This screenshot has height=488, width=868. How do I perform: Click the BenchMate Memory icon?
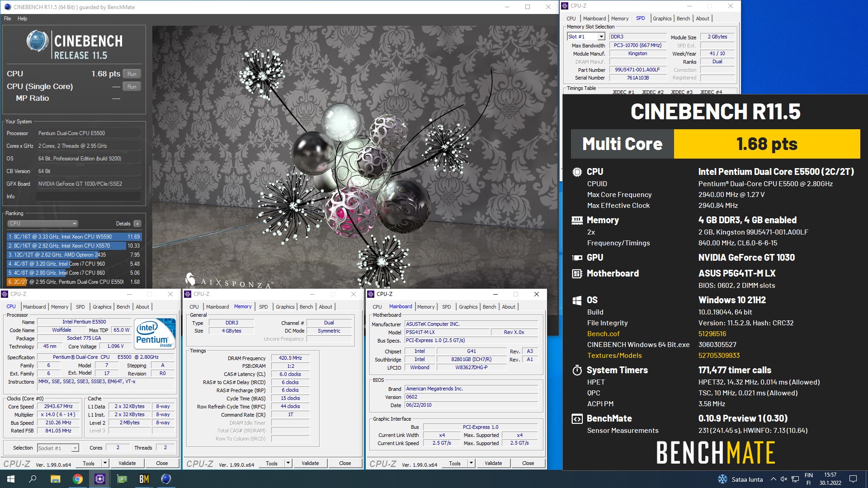[577, 221]
